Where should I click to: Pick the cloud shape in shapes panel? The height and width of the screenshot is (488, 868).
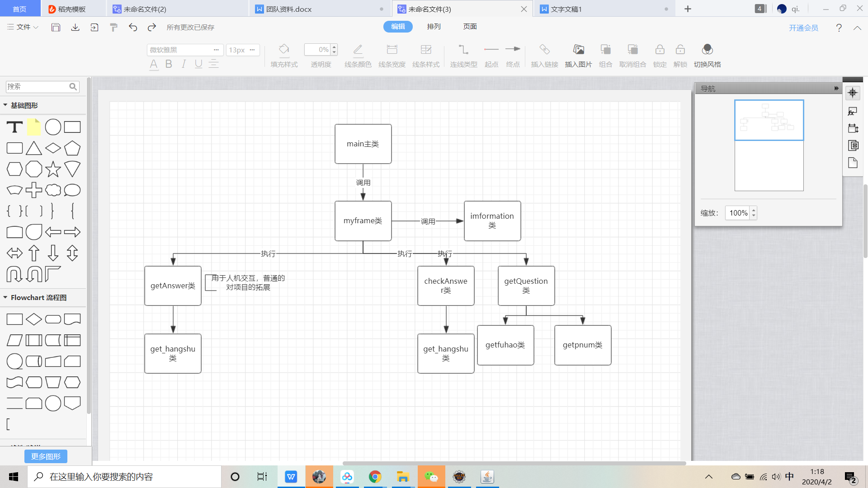click(x=53, y=190)
